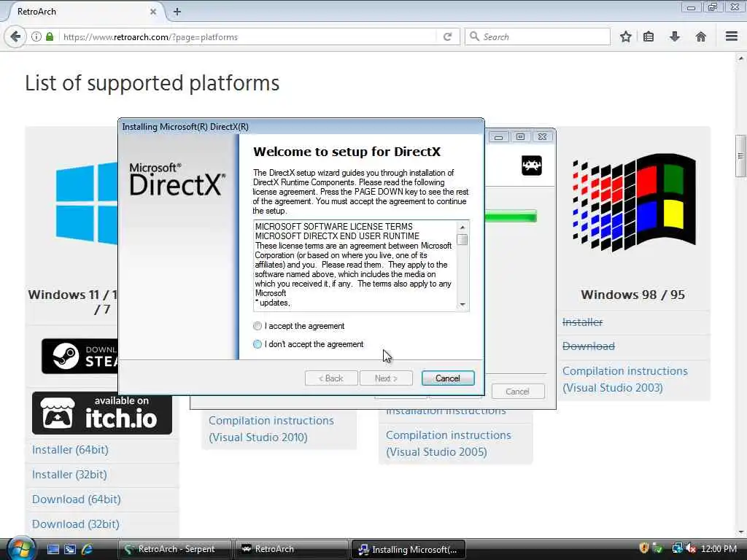Open the bookmarks list icon

click(649, 36)
